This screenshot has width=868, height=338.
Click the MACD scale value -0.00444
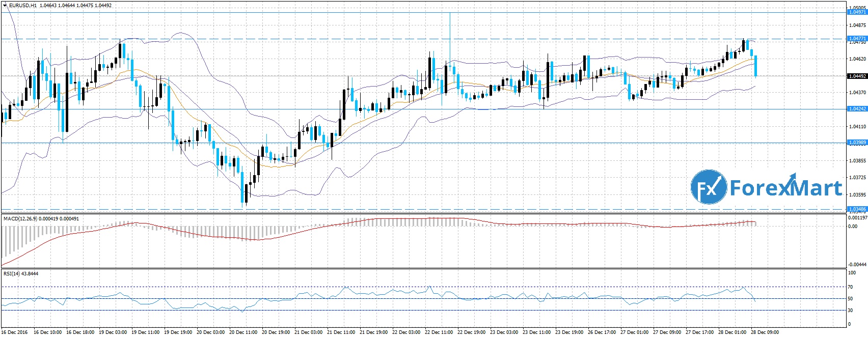tap(858, 264)
